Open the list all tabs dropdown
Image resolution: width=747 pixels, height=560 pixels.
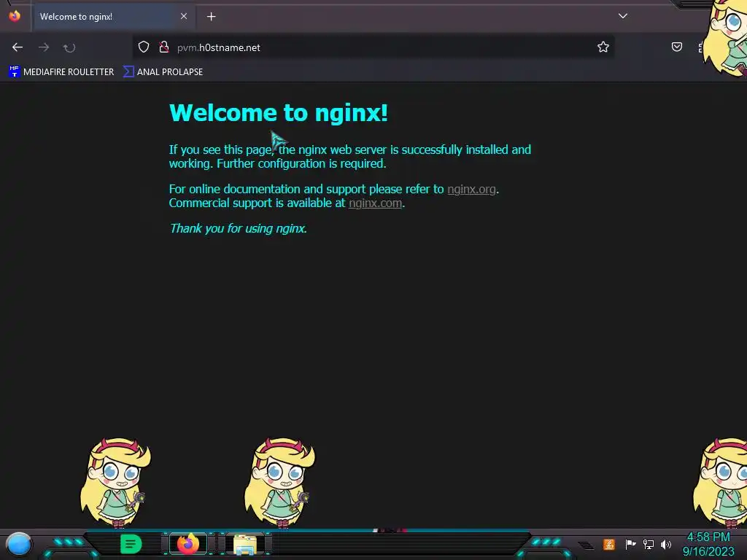[x=623, y=16]
